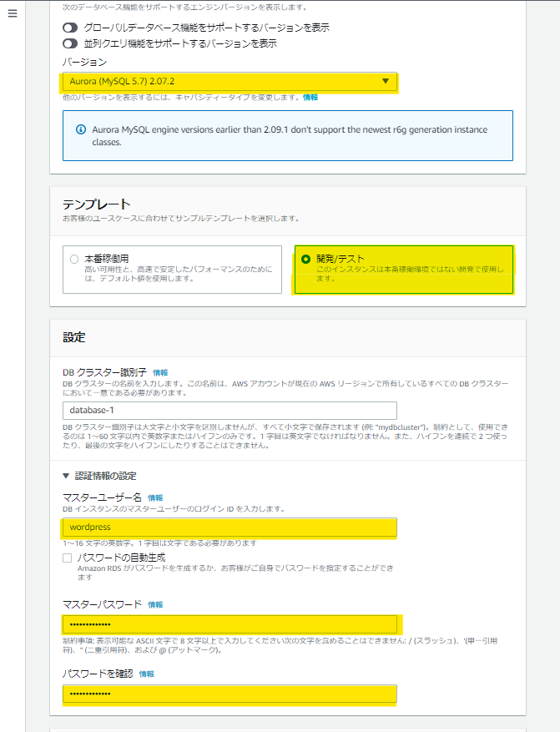The width and height of the screenshot is (560, 732).
Task: Click the バージョン label text
Action: pyautogui.click(x=85, y=62)
